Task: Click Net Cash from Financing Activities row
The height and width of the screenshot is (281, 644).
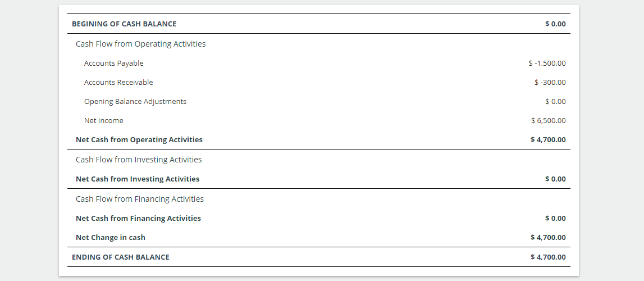Action: tap(319, 219)
